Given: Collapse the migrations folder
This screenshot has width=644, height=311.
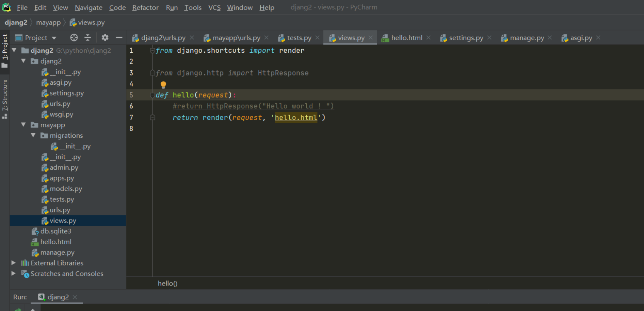Looking at the screenshot, I should [33, 135].
